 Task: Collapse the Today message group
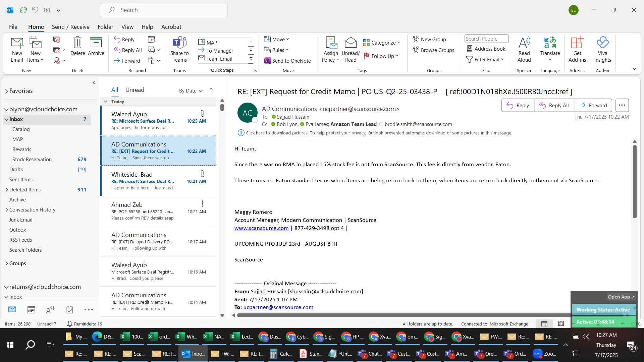tap(105, 101)
